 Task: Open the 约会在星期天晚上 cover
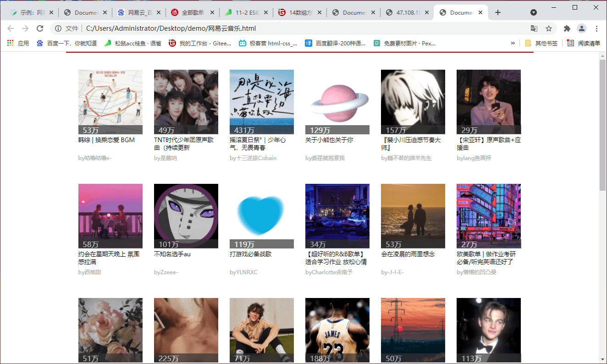110,216
